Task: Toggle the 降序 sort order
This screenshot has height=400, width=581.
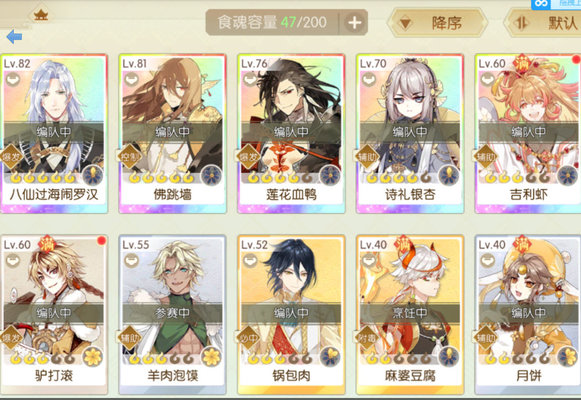Action: tap(437, 23)
